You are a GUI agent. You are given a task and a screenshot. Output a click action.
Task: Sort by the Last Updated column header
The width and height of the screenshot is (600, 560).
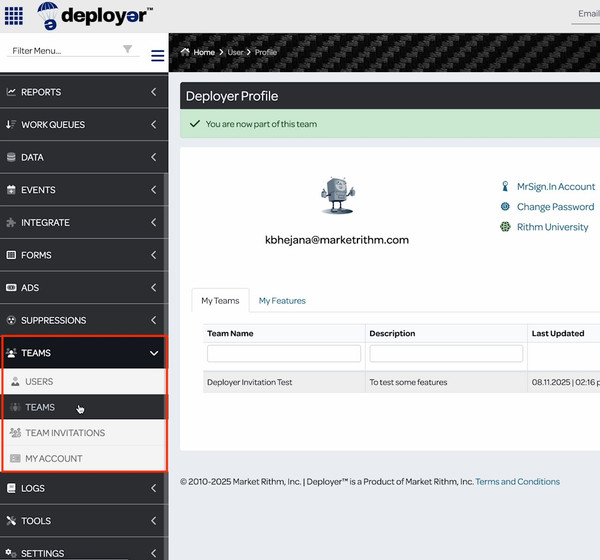click(558, 333)
